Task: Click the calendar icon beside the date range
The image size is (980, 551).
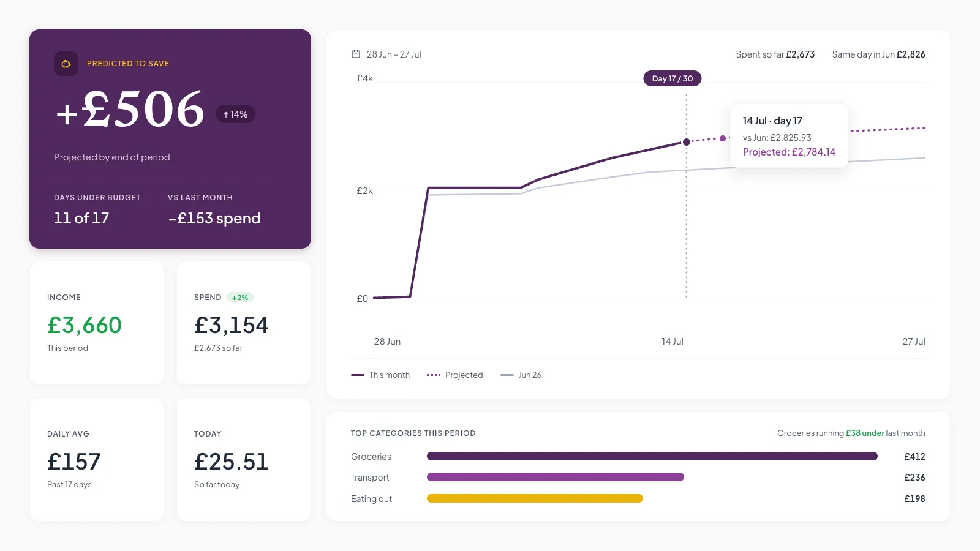Action: (356, 54)
